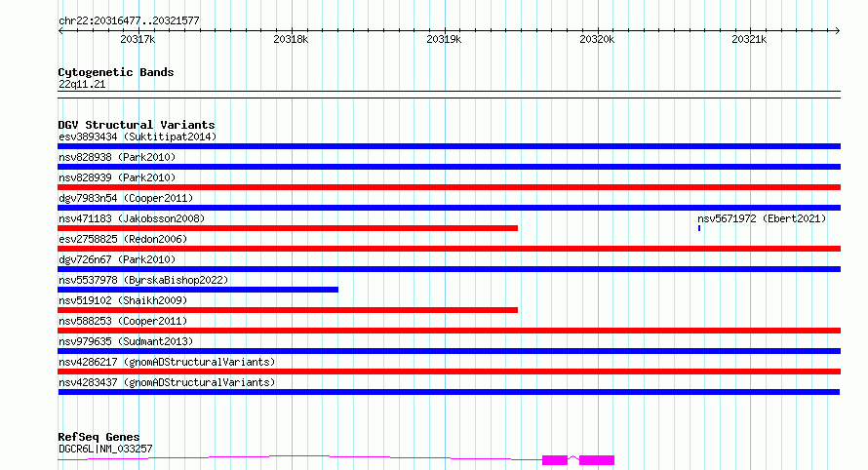Click the nsv519102 (Shaikh2009) label
Screen dimensions: 868x470
coord(123,300)
